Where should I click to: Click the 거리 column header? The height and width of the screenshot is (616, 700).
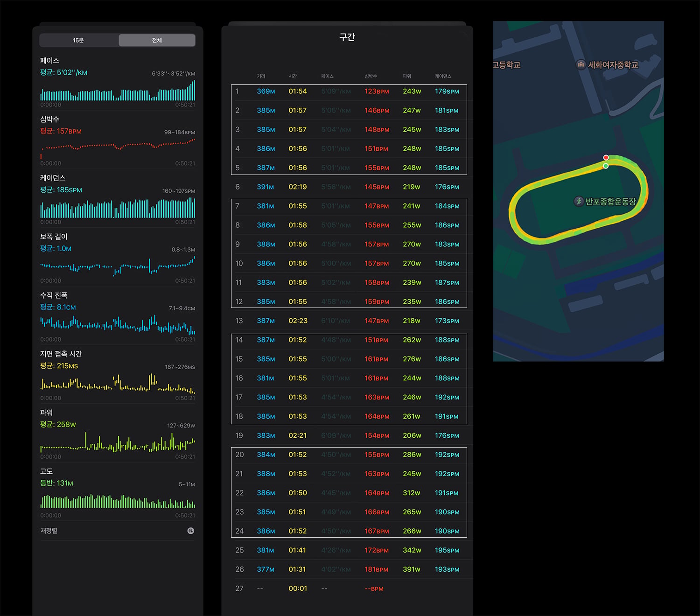pyautogui.click(x=261, y=76)
